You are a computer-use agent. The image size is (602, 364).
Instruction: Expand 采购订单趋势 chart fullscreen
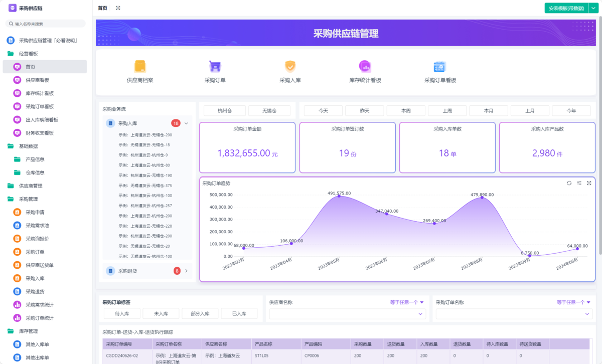coord(589,183)
